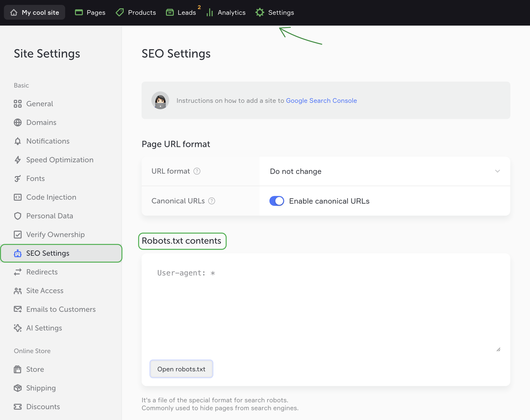Open the Leads menu item

click(181, 12)
